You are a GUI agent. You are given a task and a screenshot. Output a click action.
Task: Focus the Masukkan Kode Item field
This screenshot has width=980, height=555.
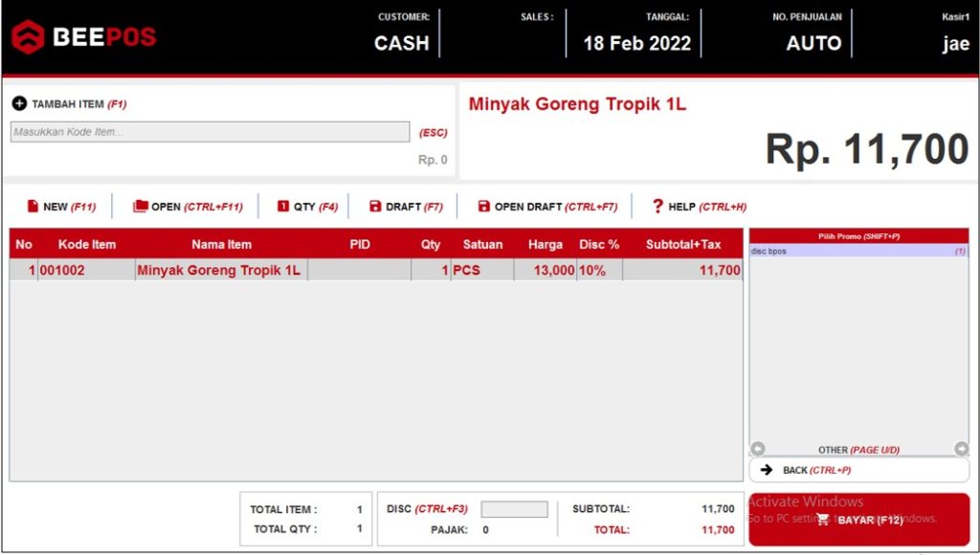[x=210, y=132]
